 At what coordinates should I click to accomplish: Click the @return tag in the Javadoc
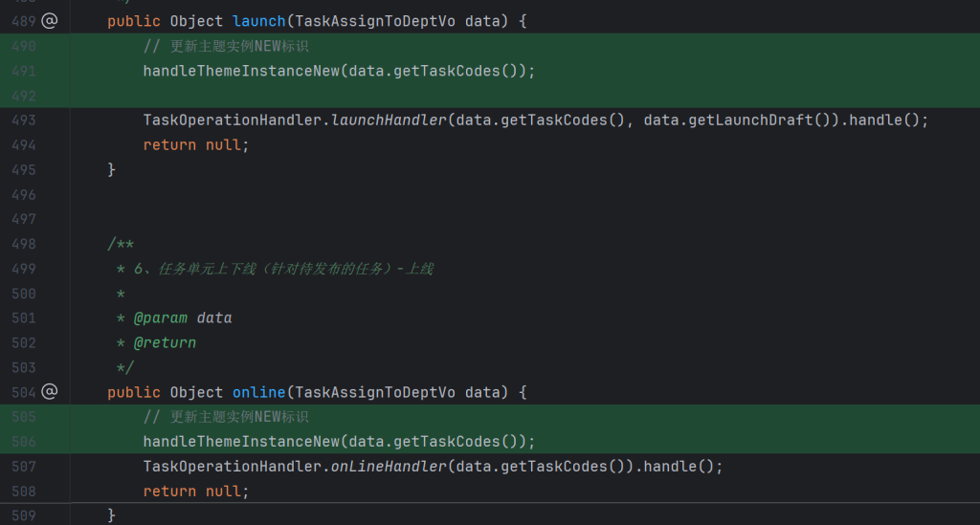click(x=165, y=342)
